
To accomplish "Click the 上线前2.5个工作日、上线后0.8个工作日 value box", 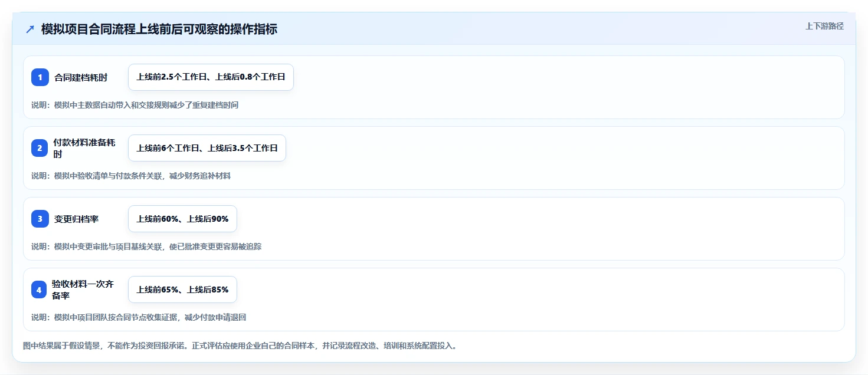I will pos(211,77).
